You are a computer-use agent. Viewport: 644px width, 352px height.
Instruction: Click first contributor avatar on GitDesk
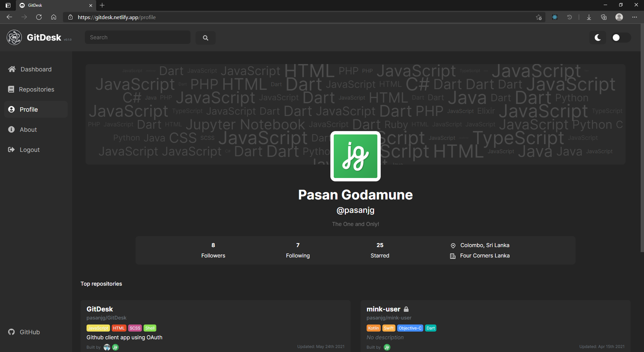click(x=107, y=347)
